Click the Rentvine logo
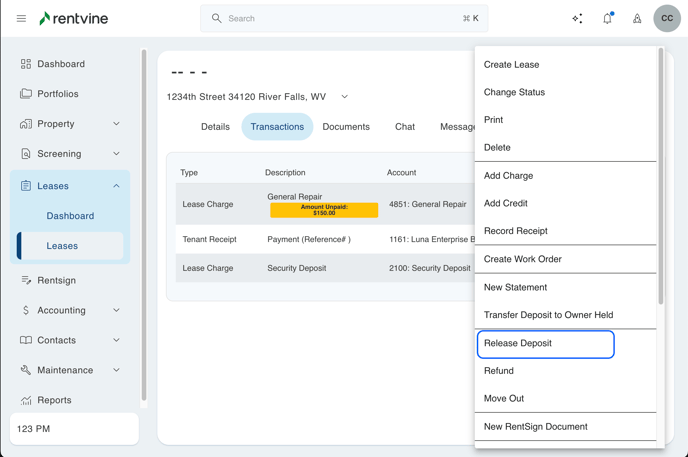Viewport: 688px width, 457px height. pyautogui.click(x=73, y=18)
